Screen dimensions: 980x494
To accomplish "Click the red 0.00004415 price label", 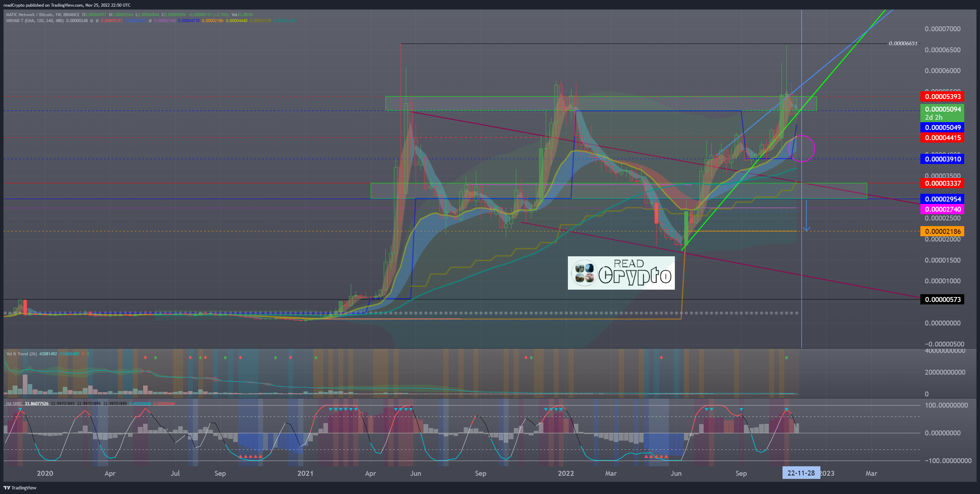I will point(942,138).
